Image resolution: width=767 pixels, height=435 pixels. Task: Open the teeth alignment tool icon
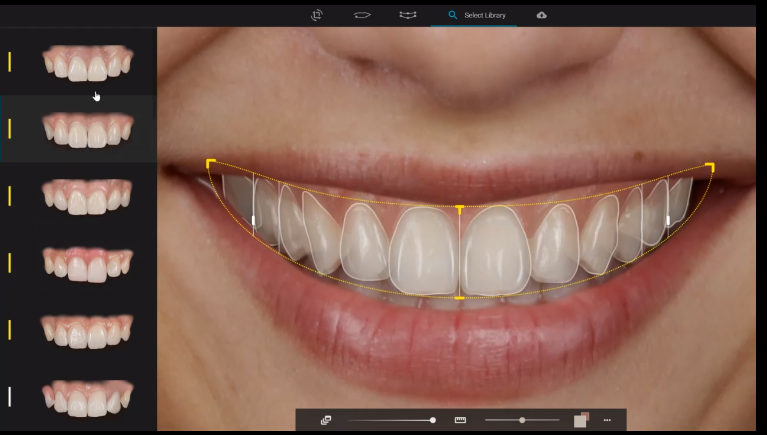[407, 15]
